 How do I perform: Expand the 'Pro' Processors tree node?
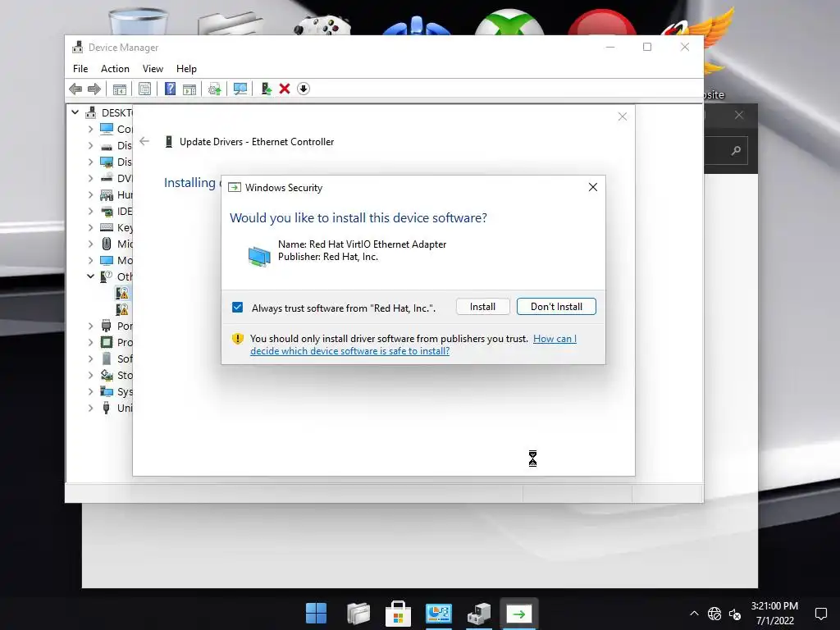tap(90, 342)
